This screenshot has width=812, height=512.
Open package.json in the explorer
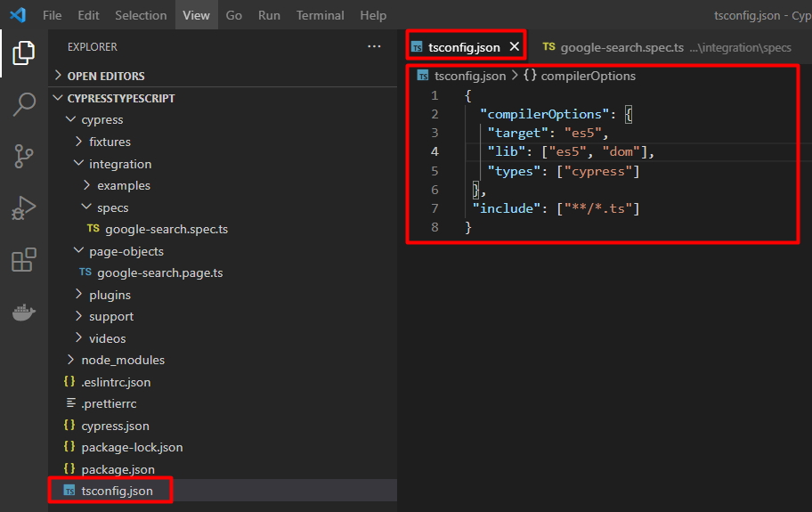pyautogui.click(x=118, y=468)
